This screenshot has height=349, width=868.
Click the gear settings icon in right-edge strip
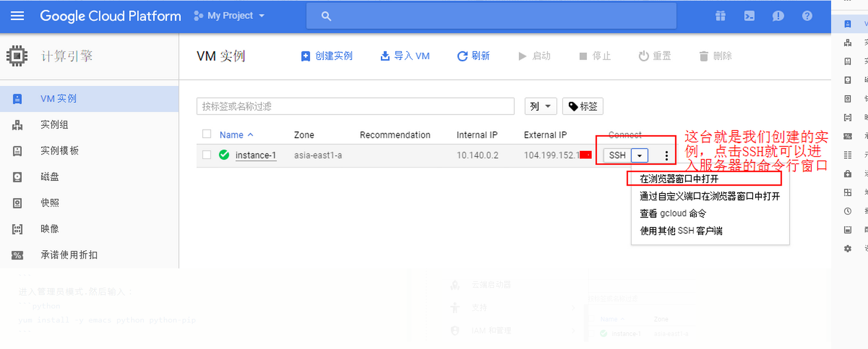[848, 249]
